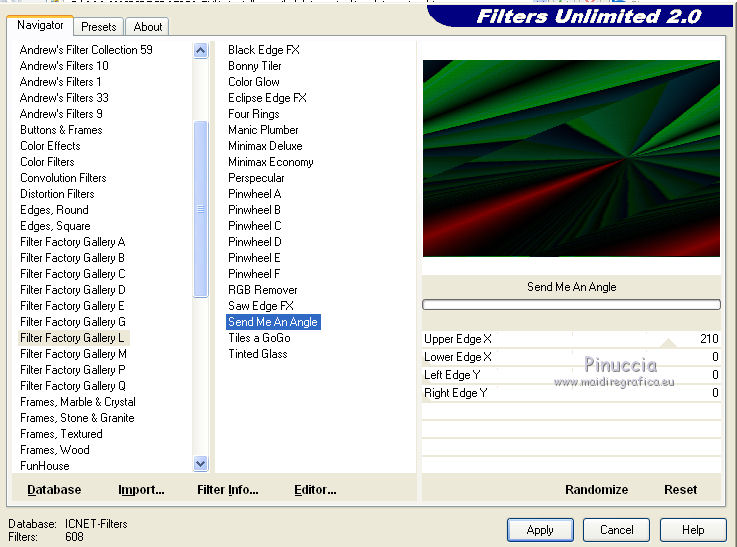
Task: Select Edges, Round category
Action: 54,210
